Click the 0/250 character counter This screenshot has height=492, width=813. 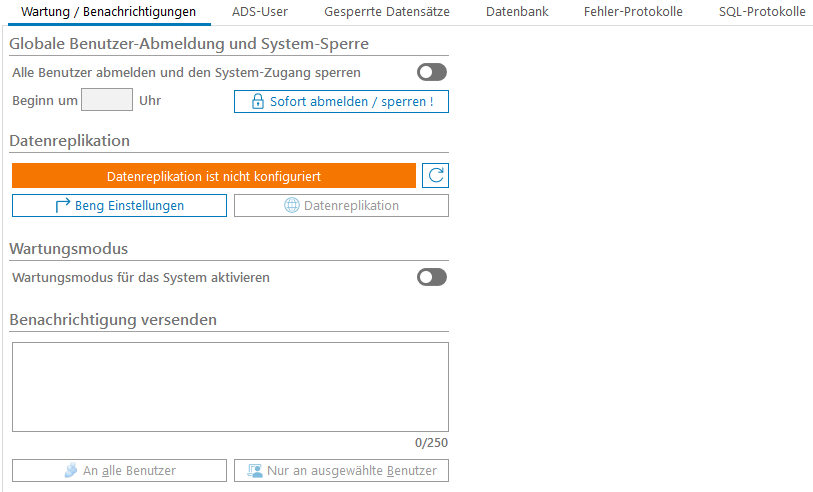tap(432, 442)
